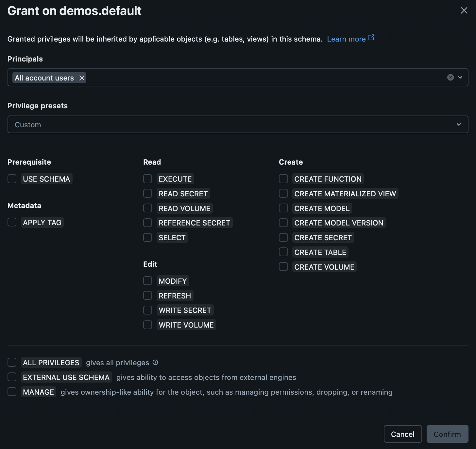Remove the All account users principal chip
Screen dimensions: 476x449
[x=82, y=78]
